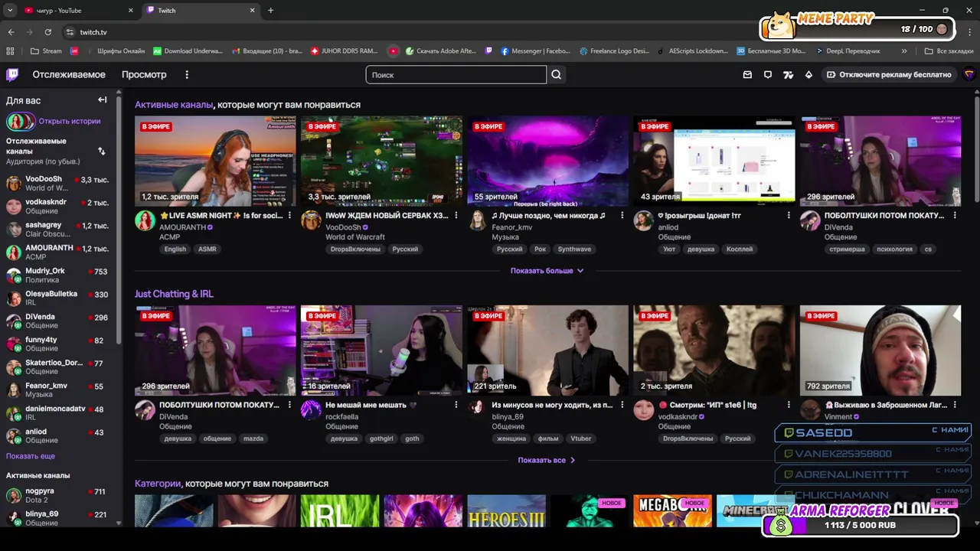Open options menu for vodkaskndr stream card
The width and height of the screenshot is (980, 551).
pos(789,405)
